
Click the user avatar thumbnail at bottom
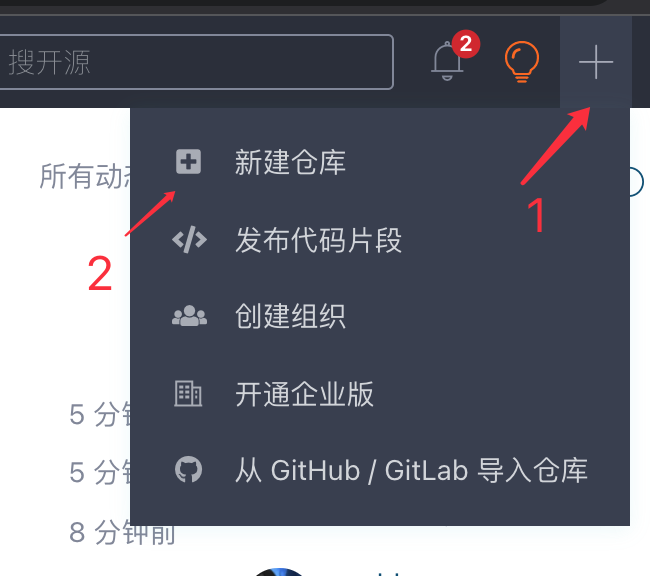[279, 572]
